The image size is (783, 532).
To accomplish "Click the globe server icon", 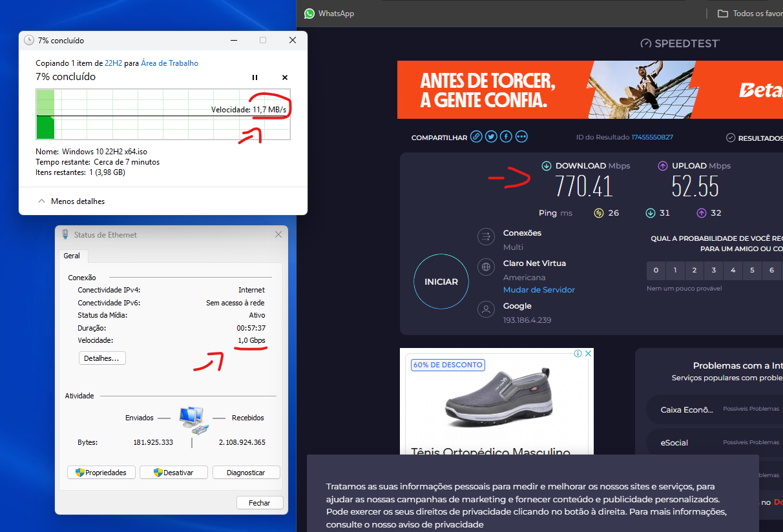I will [486, 267].
